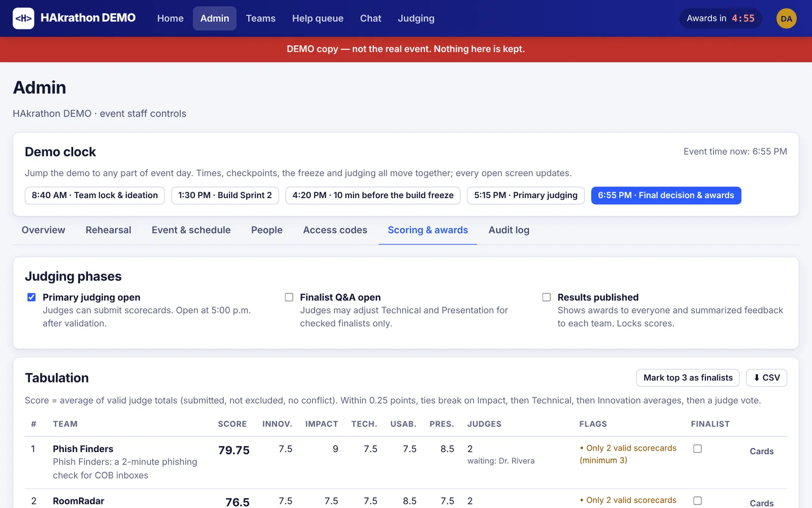Jump clock to 8:40 AM Team lock
Image resolution: width=812 pixels, height=508 pixels.
(x=95, y=196)
